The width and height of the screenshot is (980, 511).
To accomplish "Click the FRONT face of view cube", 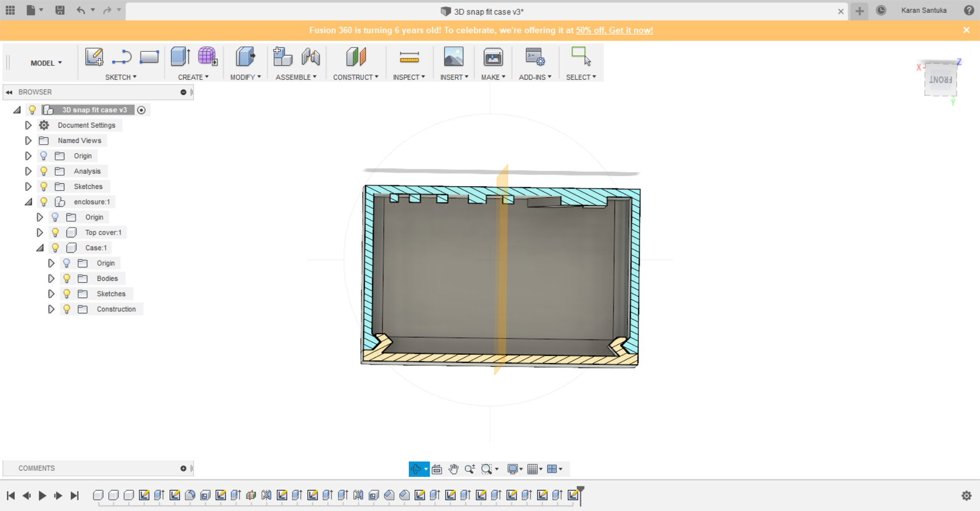I will click(940, 80).
